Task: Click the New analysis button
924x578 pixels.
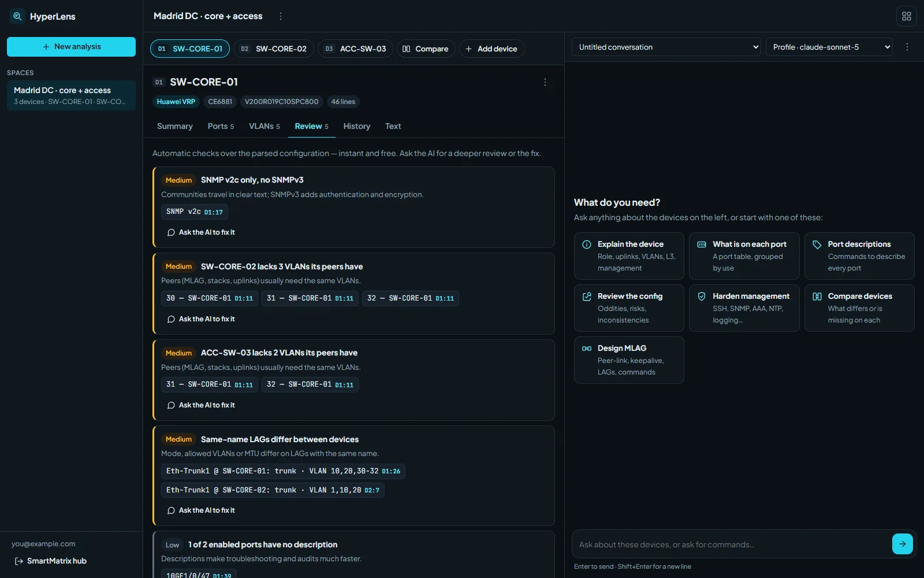Action: point(71,47)
